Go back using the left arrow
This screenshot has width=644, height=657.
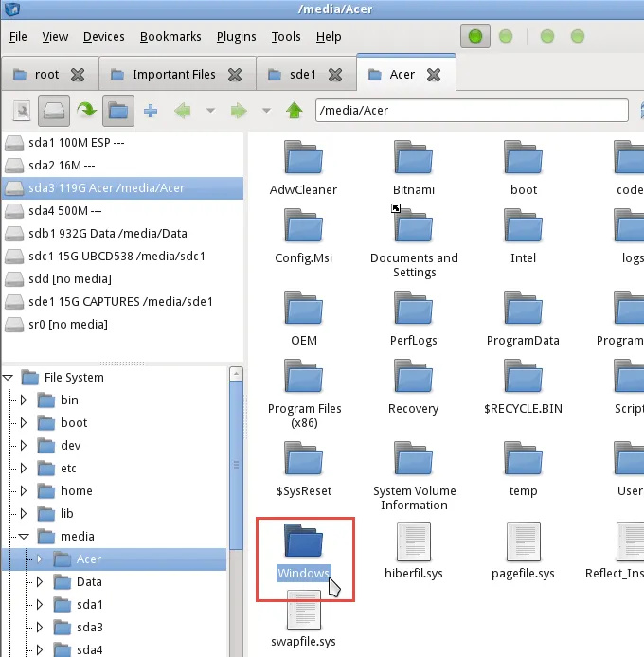[183, 111]
